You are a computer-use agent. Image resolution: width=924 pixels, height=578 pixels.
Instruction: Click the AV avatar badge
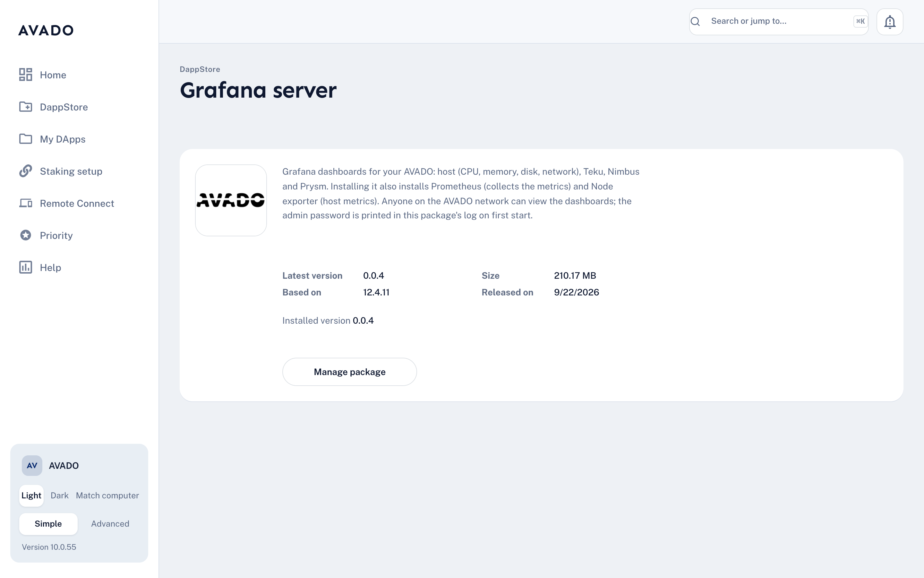[x=32, y=465]
